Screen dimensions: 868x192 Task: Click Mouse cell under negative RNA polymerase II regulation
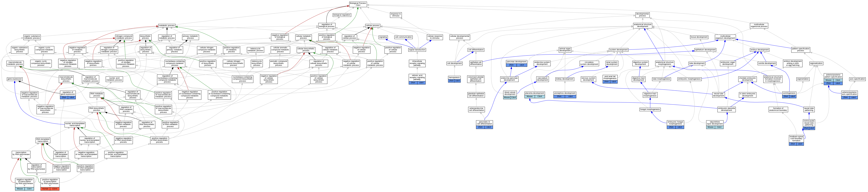[20, 189]
